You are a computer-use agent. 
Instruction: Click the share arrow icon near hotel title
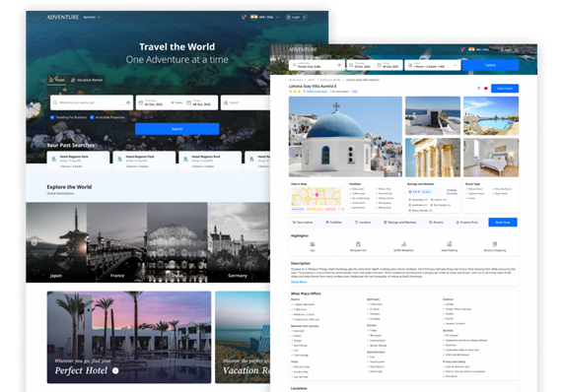tap(478, 89)
